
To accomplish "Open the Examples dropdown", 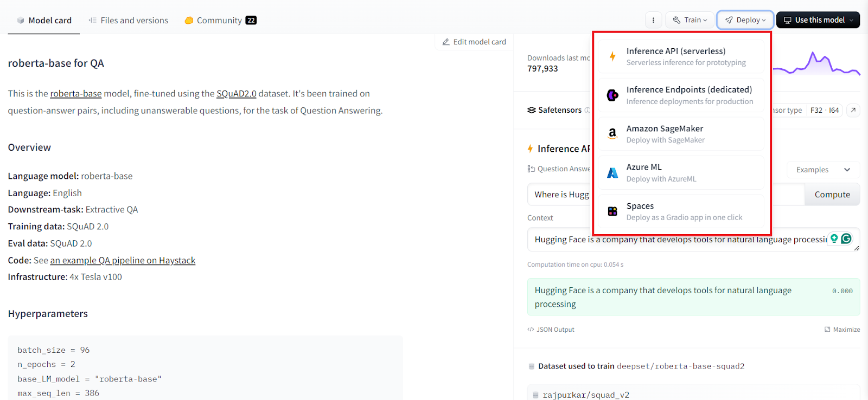I will 824,170.
